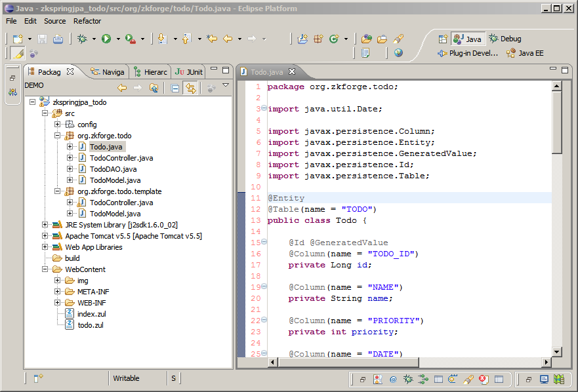Launch Debug with the bug icon
Screen dimensions: 578x392
(82, 39)
